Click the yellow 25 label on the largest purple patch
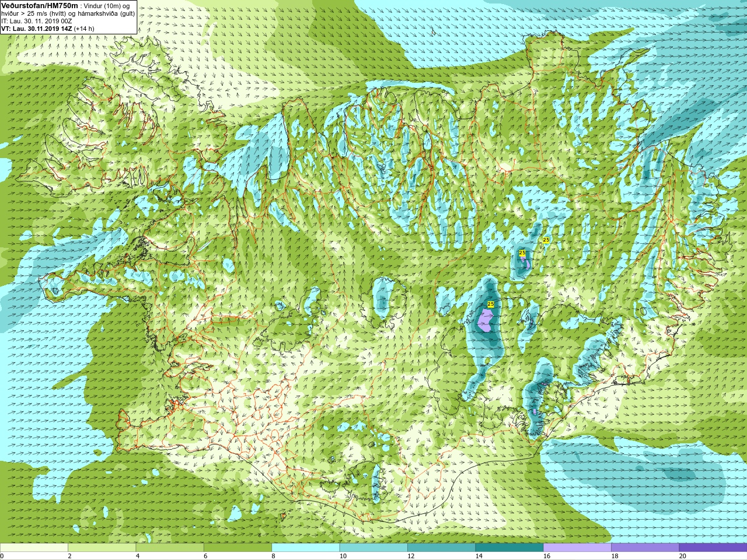This screenshot has width=747, height=560. (490, 304)
